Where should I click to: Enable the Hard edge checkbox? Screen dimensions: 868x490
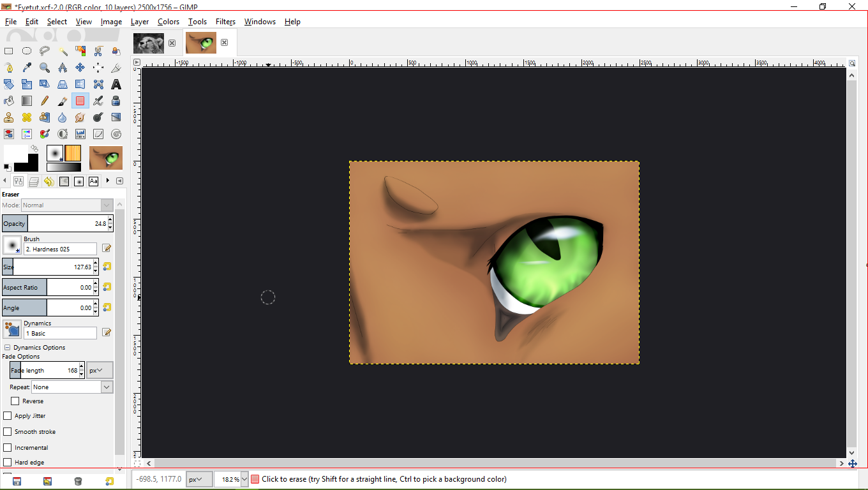[x=8, y=463]
